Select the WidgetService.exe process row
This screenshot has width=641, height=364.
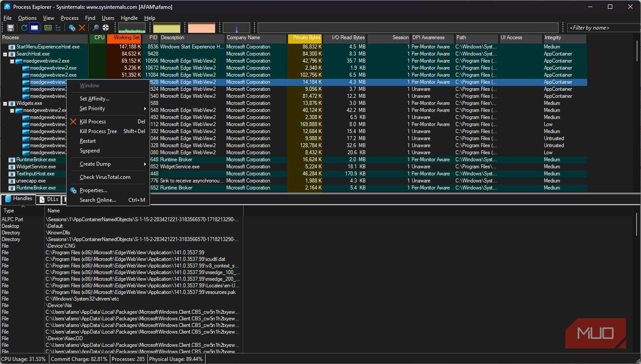coord(293,167)
